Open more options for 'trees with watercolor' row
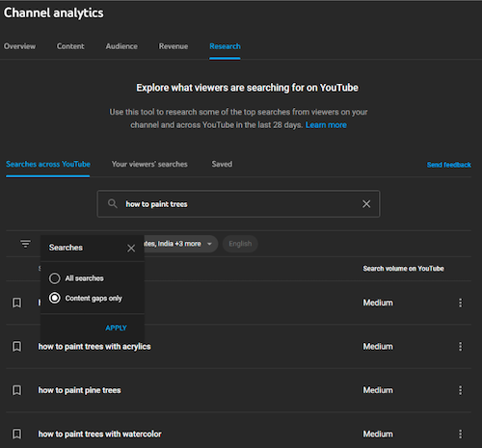482x448 pixels. pyautogui.click(x=460, y=434)
